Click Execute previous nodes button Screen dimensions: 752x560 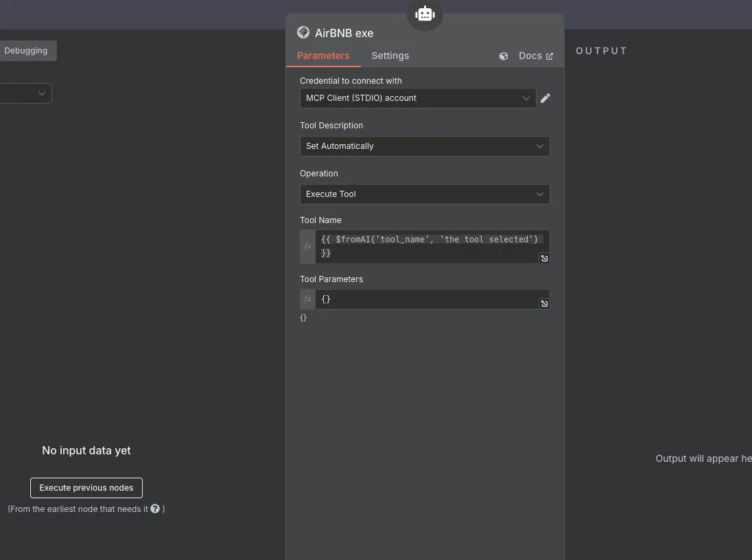[x=86, y=488]
